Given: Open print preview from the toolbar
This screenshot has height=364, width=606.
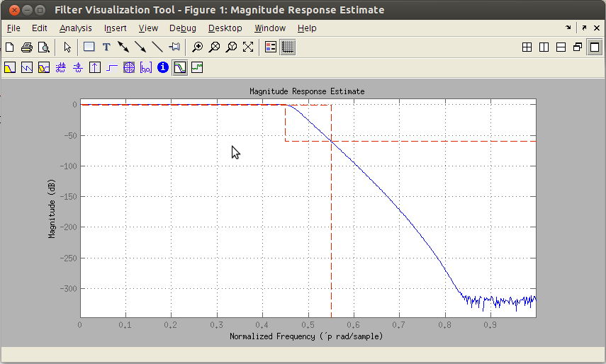Looking at the screenshot, I should click(44, 47).
